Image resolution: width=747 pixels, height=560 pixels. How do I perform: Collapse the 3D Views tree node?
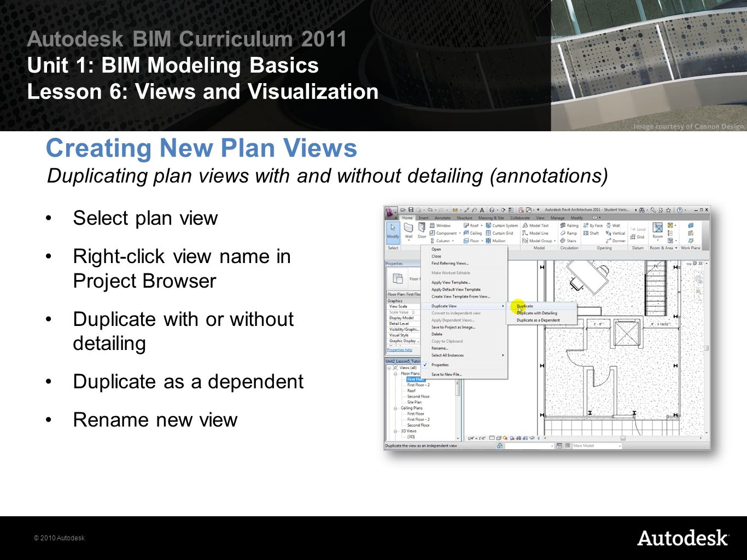395,431
